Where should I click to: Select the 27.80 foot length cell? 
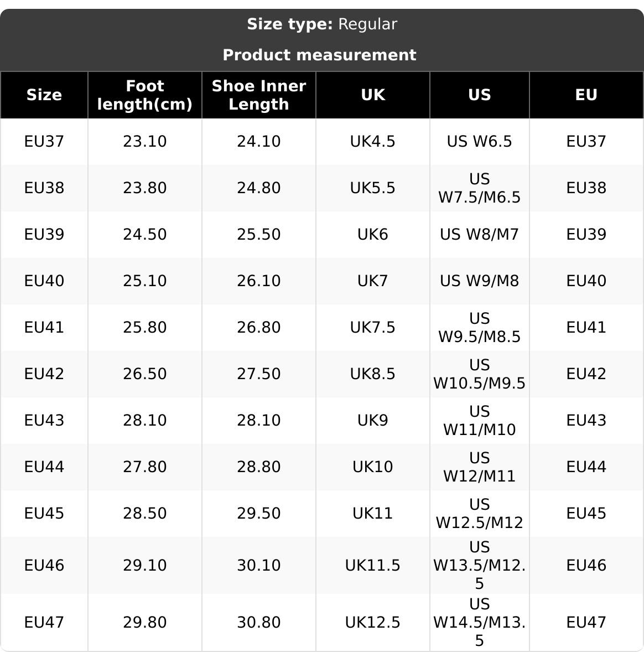145,467
